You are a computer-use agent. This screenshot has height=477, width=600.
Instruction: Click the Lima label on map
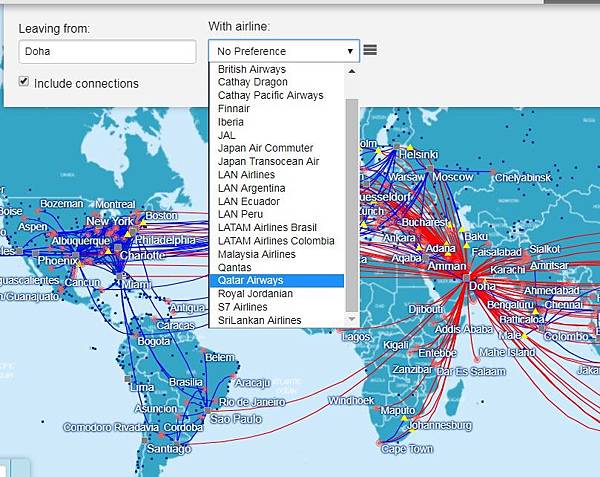point(142,387)
